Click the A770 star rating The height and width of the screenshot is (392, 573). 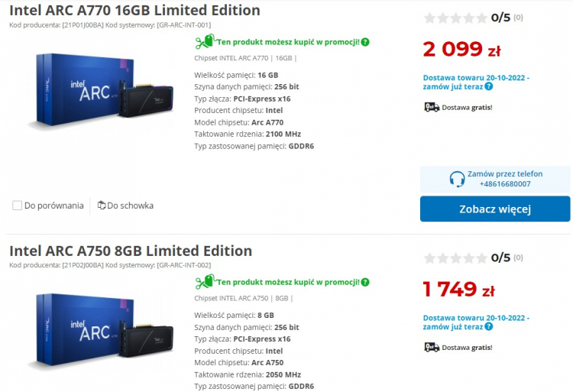point(455,18)
